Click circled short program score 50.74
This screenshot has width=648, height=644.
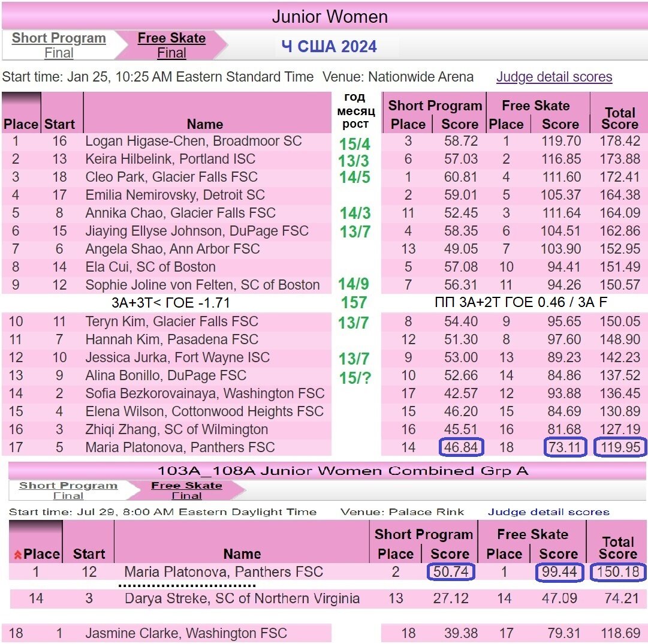451,572
